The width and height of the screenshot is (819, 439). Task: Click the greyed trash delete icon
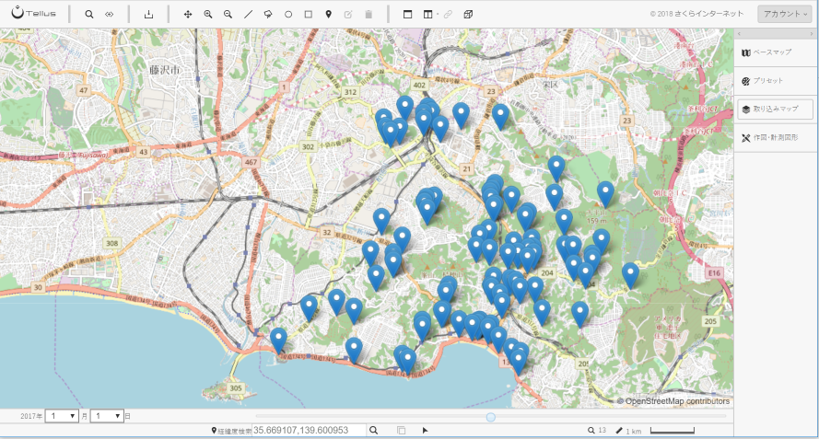[368, 14]
